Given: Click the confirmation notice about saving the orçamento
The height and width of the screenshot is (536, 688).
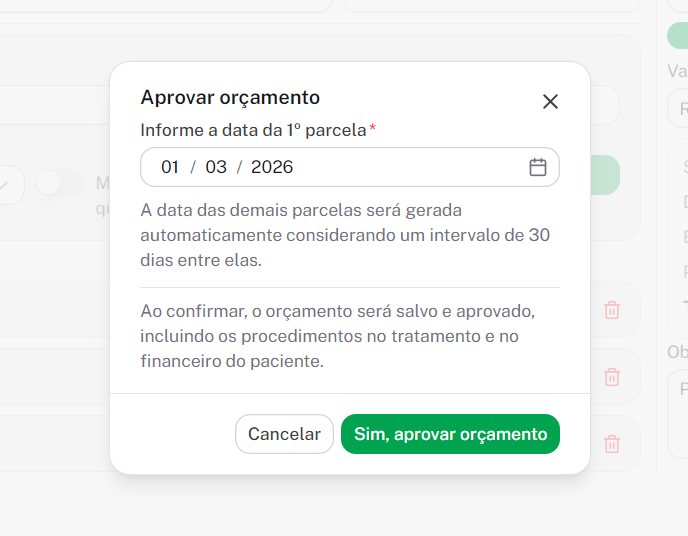Looking at the screenshot, I should [x=345, y=336].
